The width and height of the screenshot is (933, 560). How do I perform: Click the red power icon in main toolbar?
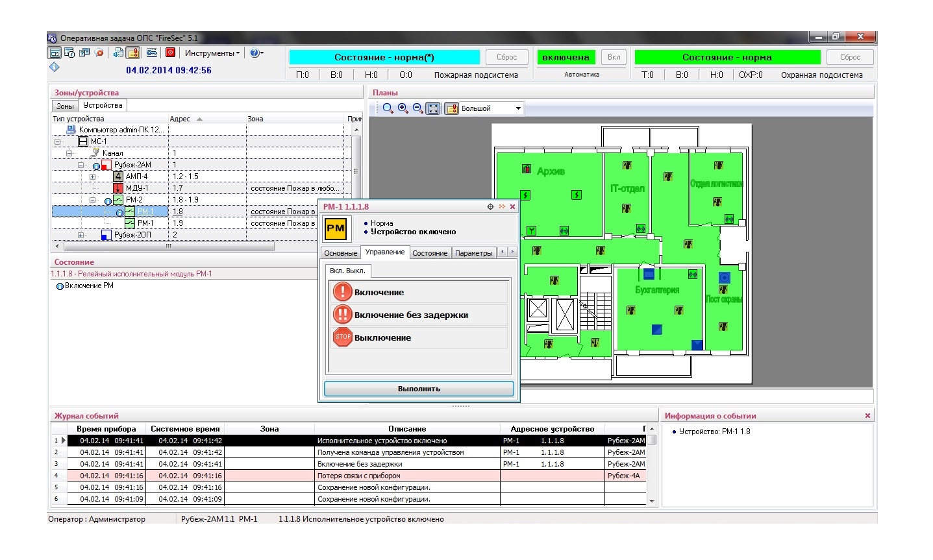170,53
